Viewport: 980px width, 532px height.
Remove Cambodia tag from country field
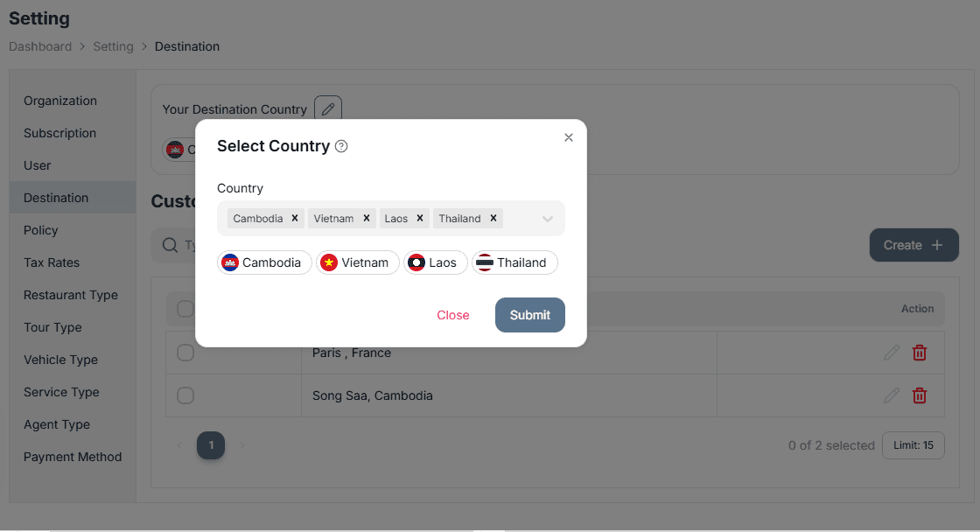click(x=295, y=218)
